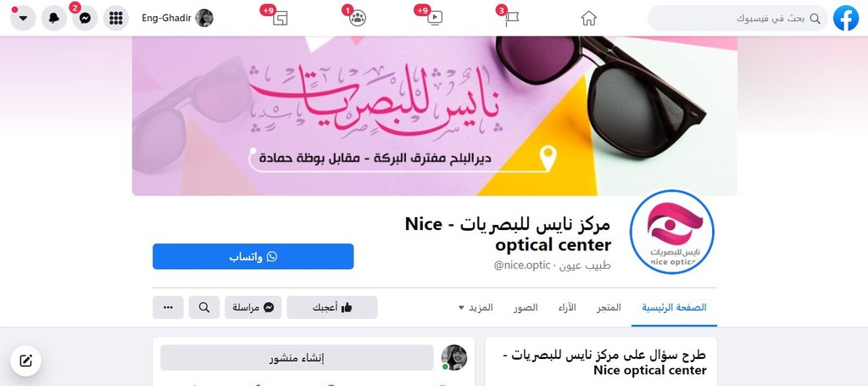868x386 pixels.
Task: Open Messenger chats icon
Action: (85, 19)
